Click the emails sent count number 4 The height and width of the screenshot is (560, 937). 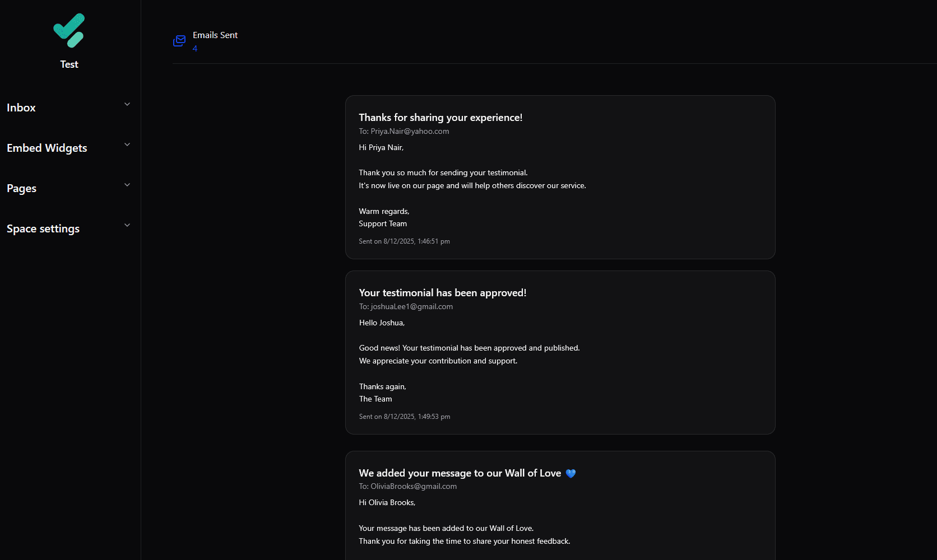(195, 49)
